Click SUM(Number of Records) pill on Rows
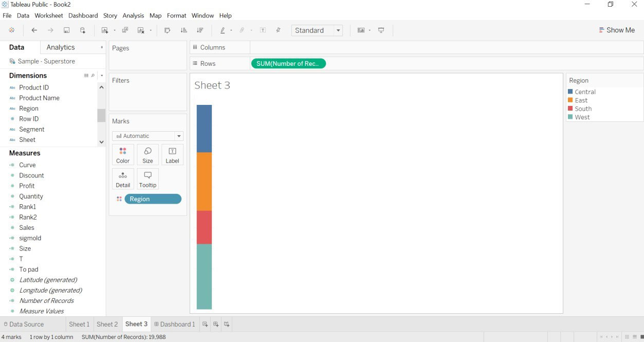 (288, 64)
